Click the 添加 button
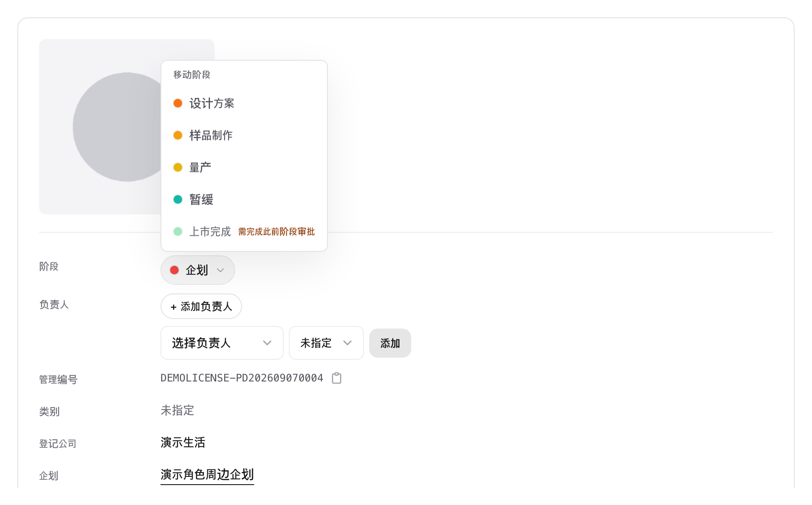The width and height of the screenshot is (812, 505). pos(390,343)
